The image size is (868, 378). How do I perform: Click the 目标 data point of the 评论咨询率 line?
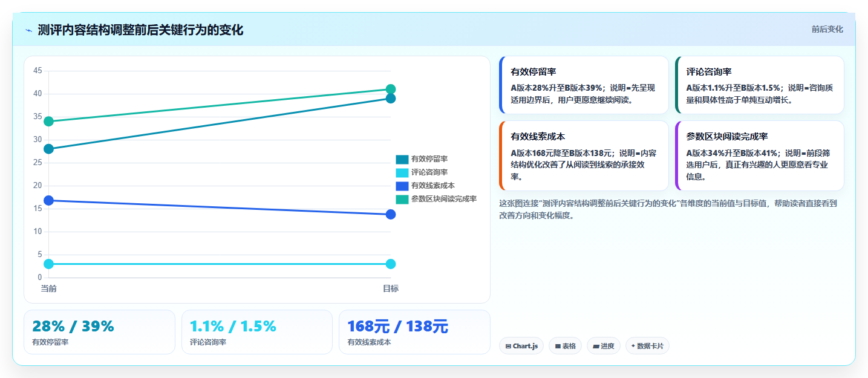(391, 264)
